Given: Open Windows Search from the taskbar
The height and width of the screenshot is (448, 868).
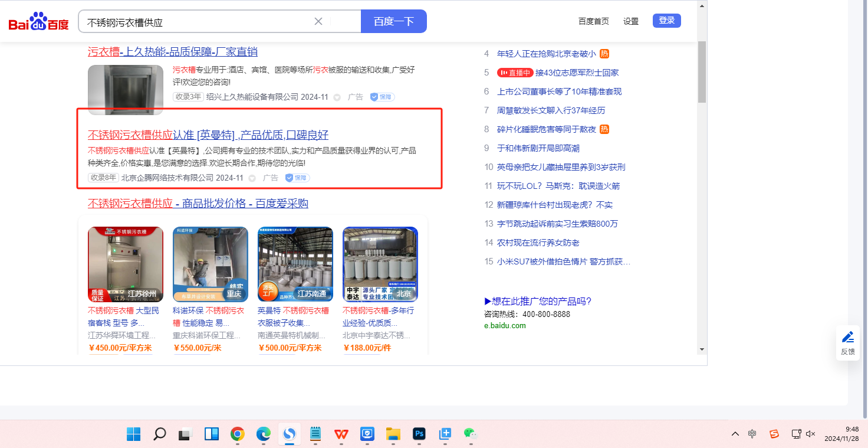Looking at the screenshot, I should point(159,434).
